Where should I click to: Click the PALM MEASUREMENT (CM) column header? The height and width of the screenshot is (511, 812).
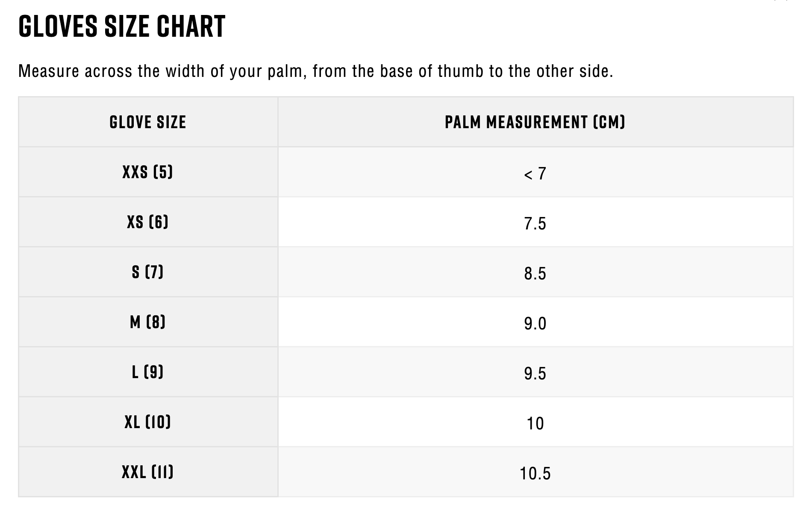coord(535,122)
